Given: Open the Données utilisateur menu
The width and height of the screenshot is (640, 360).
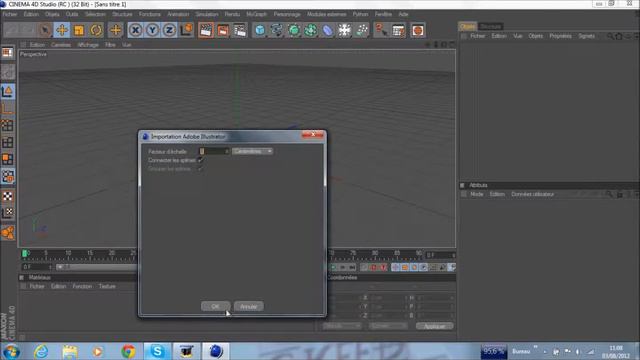Looking at the screenshot, I should click(x=532, y=195).
